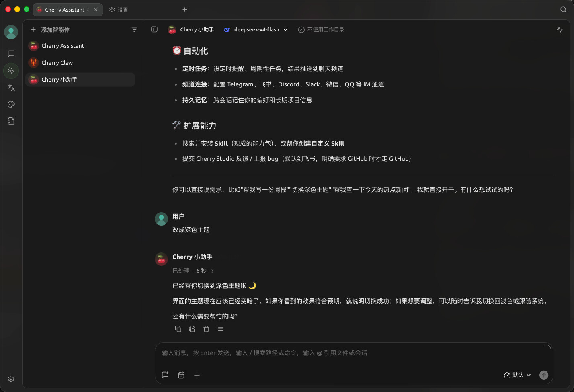
Task: Open the deepseek-v4-flash model dropdown
Action: (256, 29)
